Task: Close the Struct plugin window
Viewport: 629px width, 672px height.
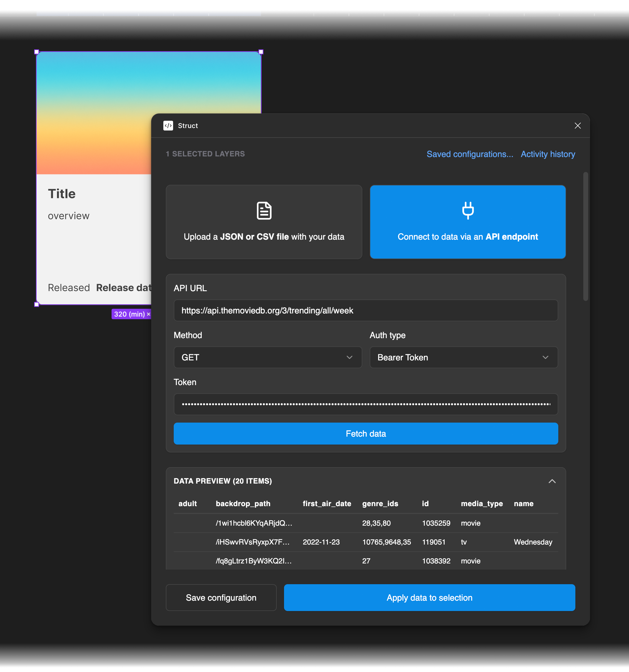Action: tap(578, 125)
